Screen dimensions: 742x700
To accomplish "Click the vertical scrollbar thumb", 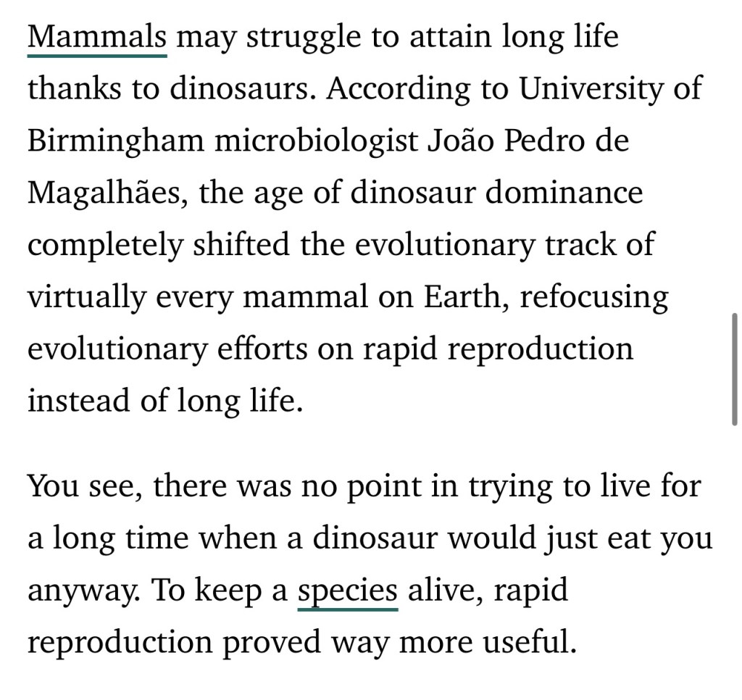I will [735, 370].
